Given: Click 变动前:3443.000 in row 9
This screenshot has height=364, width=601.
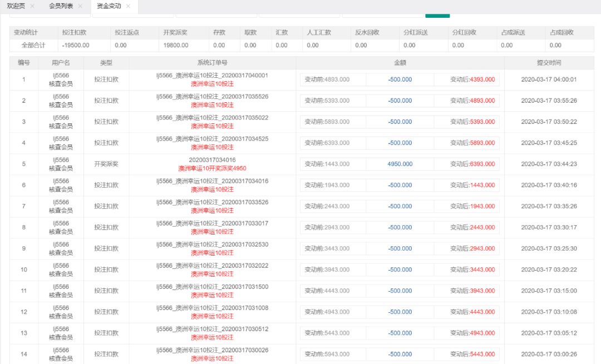Looking at the screenshot, I should tap(327, 248).
